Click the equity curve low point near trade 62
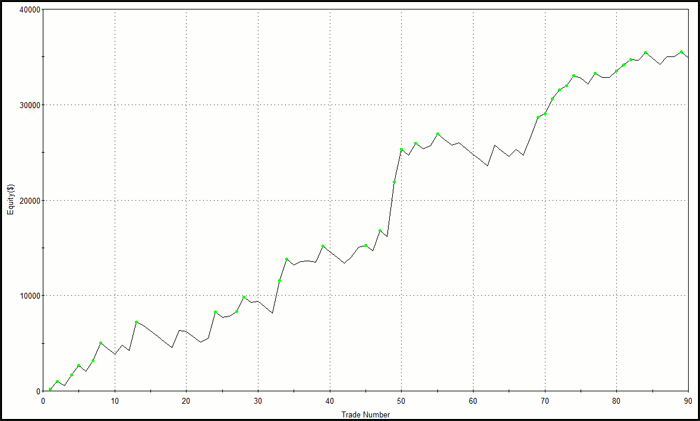Viewport: 700px width, 421px height. pyautogui.click(x=487, y=166)
